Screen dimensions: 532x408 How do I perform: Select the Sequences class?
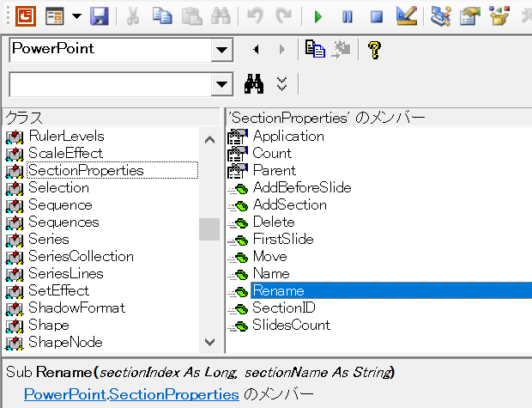coord(63,222)
